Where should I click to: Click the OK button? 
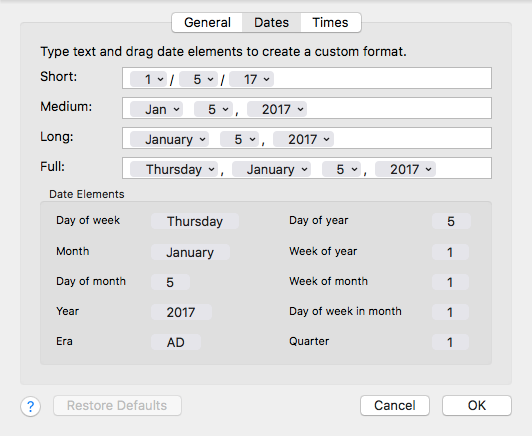click(x=477, y=405)
